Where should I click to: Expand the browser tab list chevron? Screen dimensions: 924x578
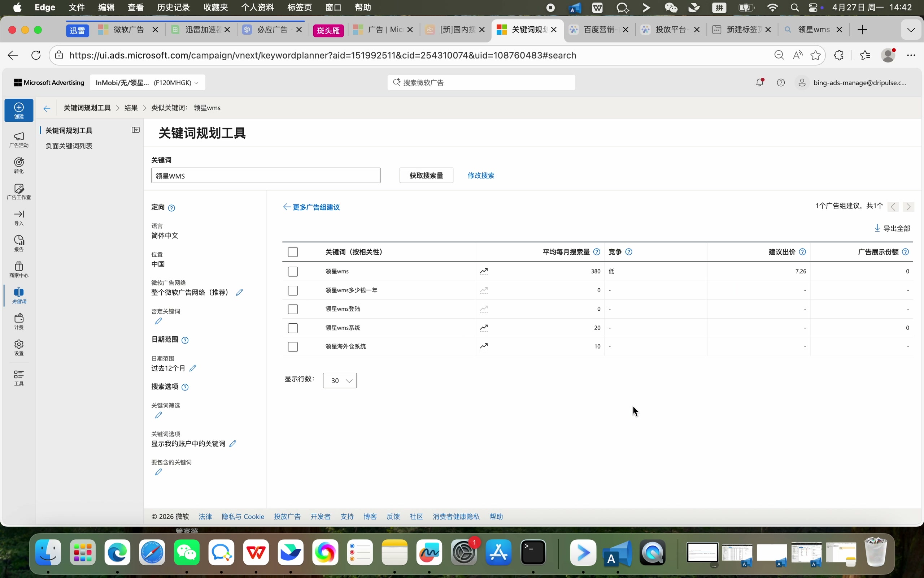pos(911,30)
